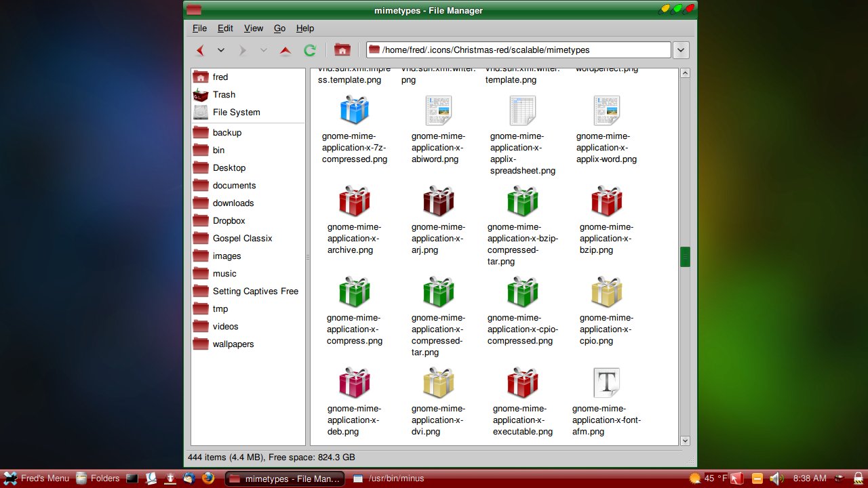Open the tmp bookmark
The height and width of the screenshot is (488, 868).
tap(248, 309)
